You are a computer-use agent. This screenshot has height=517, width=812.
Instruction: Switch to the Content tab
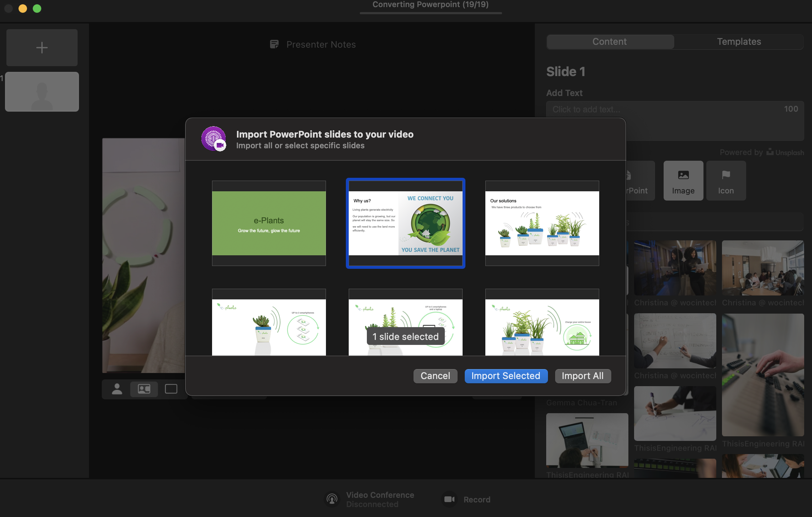[x=610, y=42]
